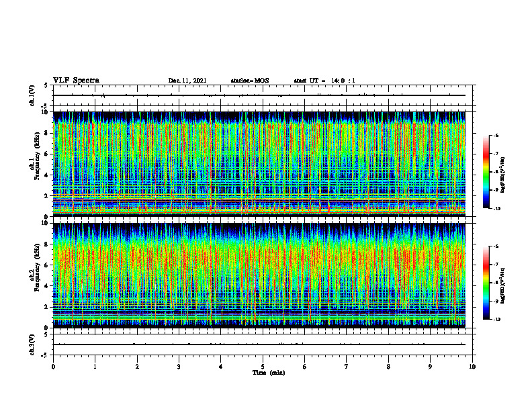The height and width of the screenshot is (411, 532).
Task: Click the 'station=MOS' header label
Action: pyautogui.click(x=250, y=81)
